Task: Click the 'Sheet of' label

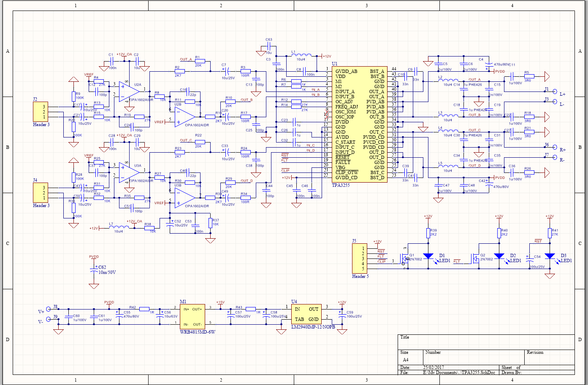Action: (511, 368)
